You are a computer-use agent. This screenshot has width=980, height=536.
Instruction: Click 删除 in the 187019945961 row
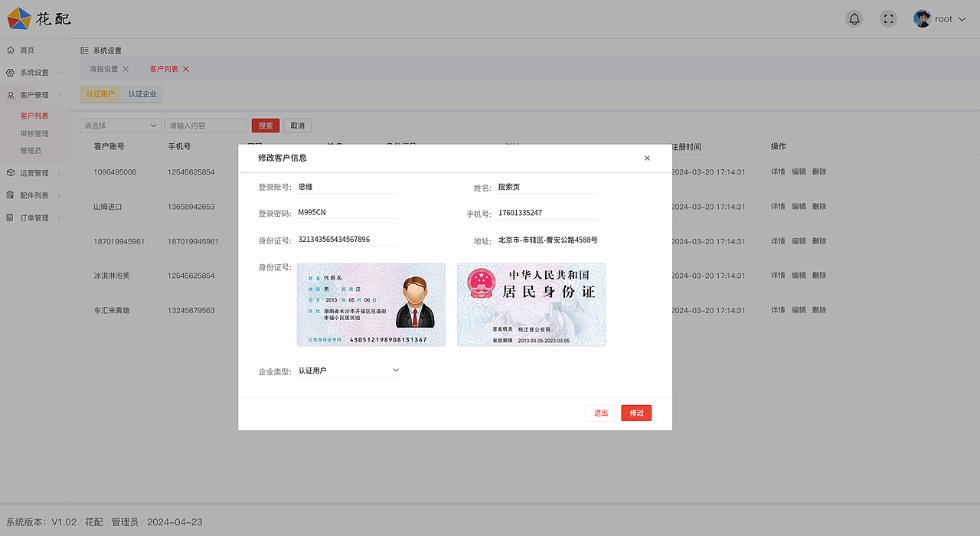click(x=819, y=241)
